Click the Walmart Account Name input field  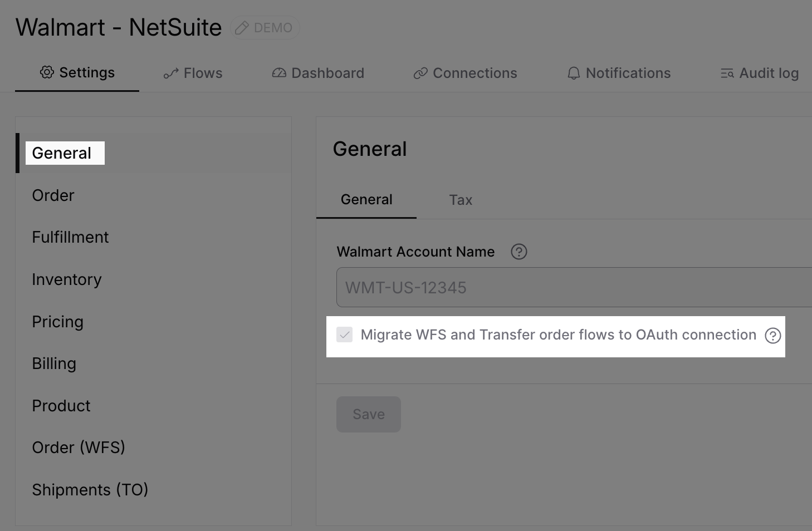pos(574,287)
